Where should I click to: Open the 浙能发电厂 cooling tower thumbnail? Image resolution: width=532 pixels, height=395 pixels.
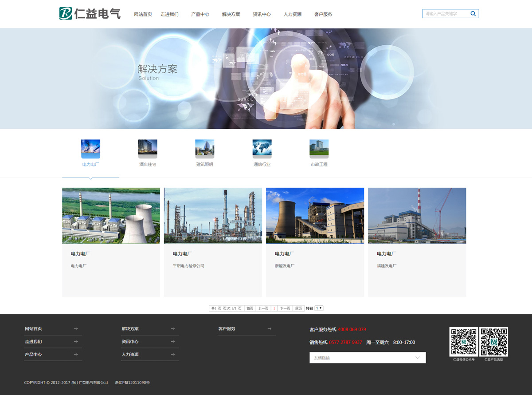(315, 216)
